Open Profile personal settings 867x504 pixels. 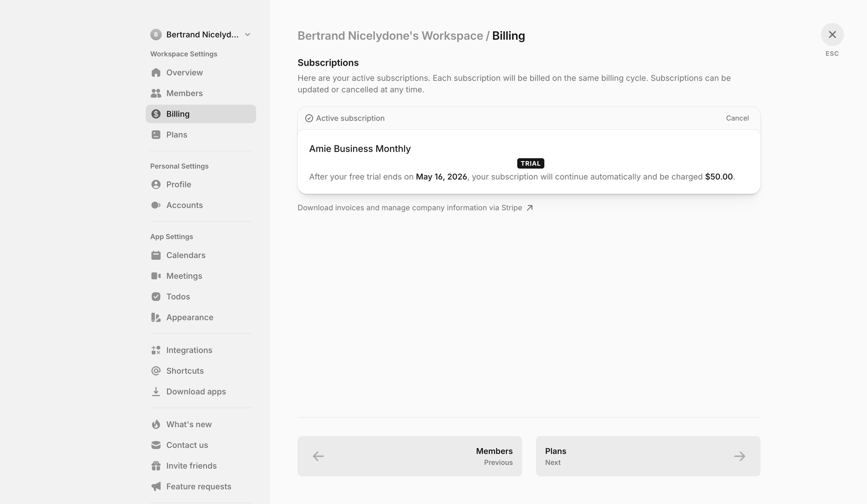200,185
